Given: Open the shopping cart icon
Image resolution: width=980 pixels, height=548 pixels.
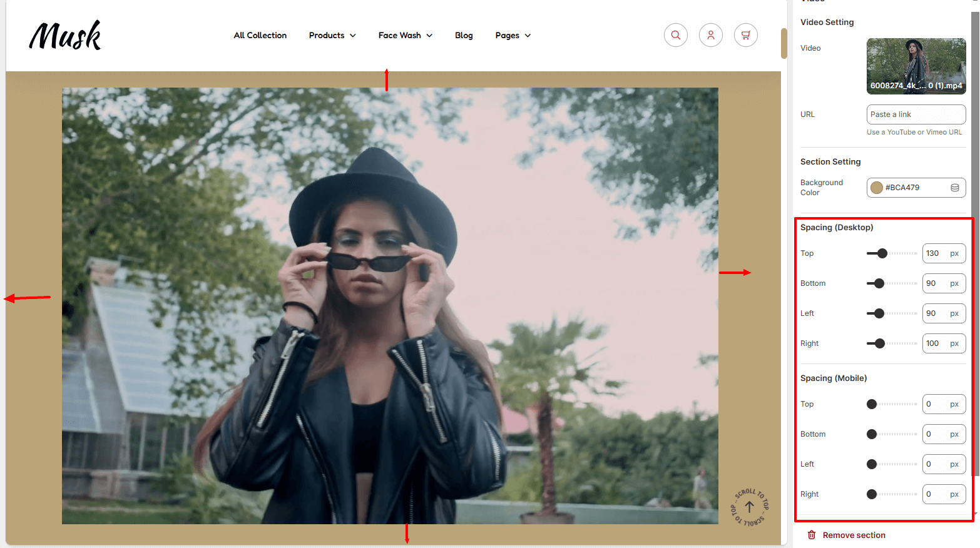Looking at the screenshot, I should [746, 35].
